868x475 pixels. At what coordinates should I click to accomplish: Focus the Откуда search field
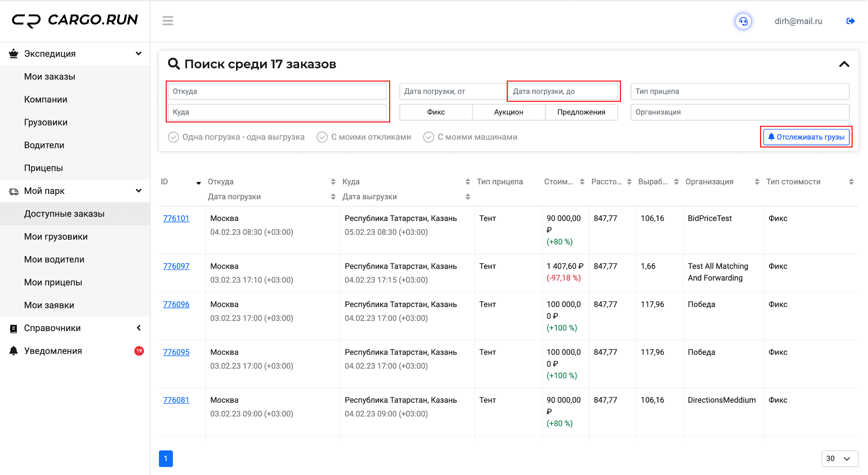pyautogui.click(x=277, y=91)
